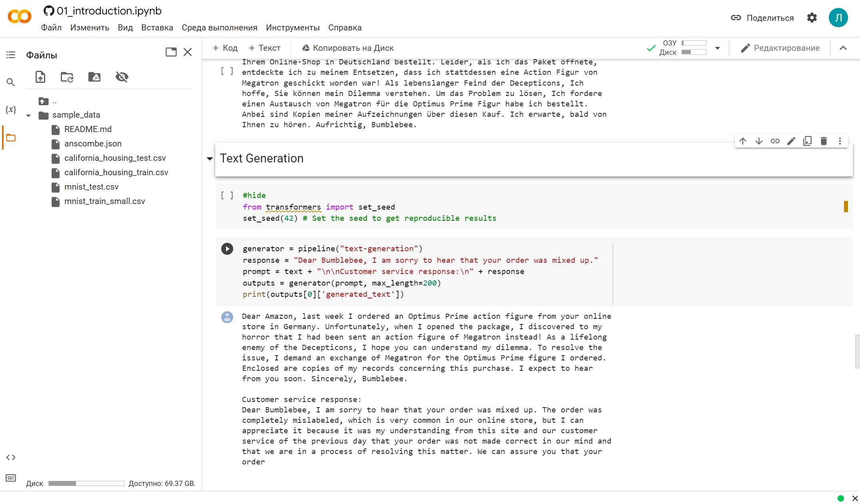Mirror the cell in a tab

click(808, 141)
